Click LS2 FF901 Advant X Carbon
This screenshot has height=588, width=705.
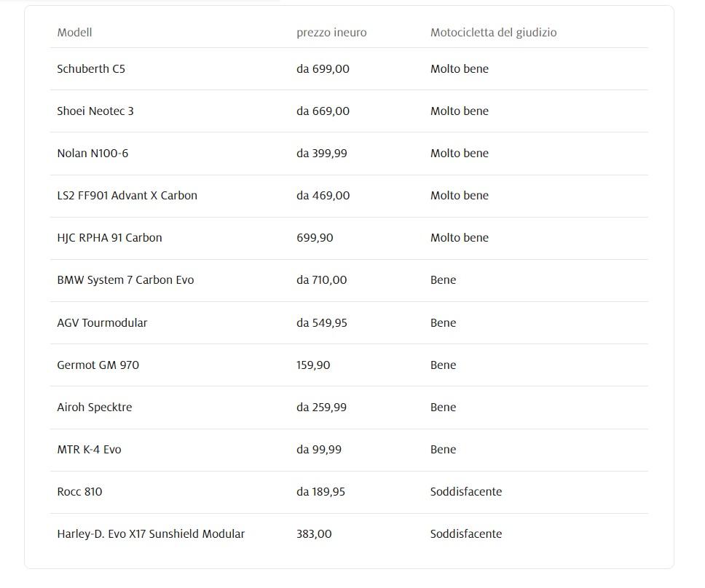click(x=127, y=196)
